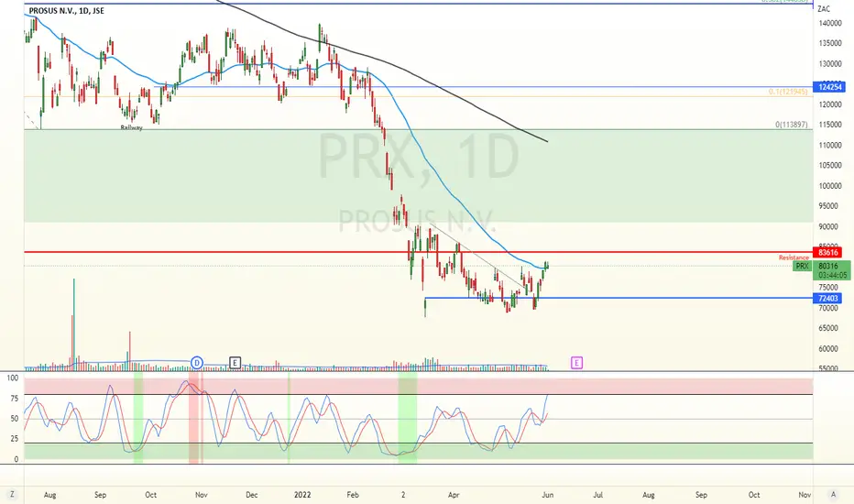Click the 0(113897) Fibonacci level label

792,125
